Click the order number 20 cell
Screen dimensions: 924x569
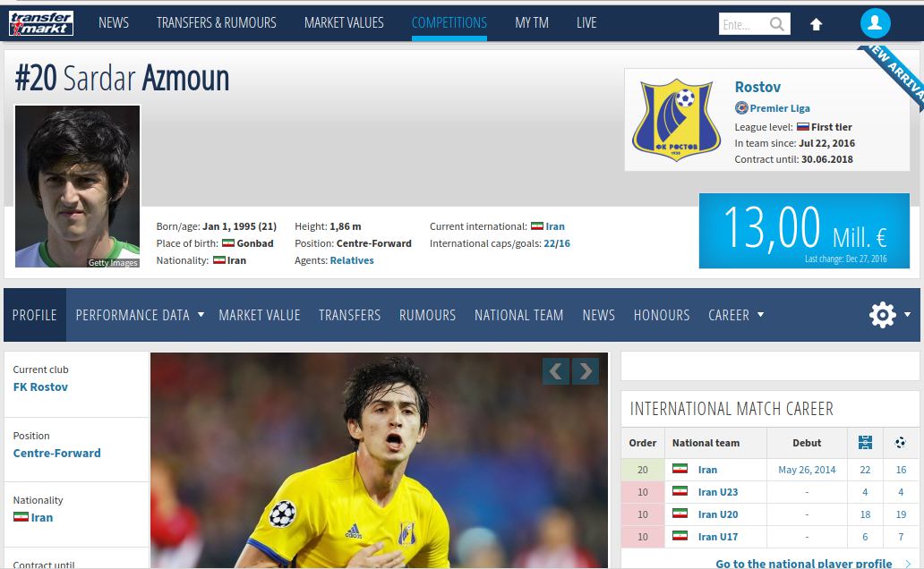tap(642, 470)
